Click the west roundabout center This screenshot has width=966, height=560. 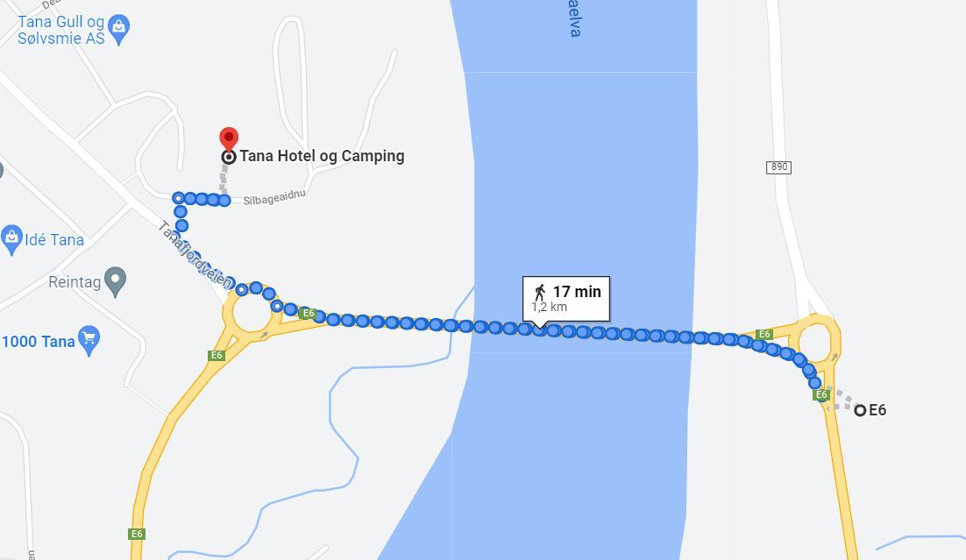(252, 314)
